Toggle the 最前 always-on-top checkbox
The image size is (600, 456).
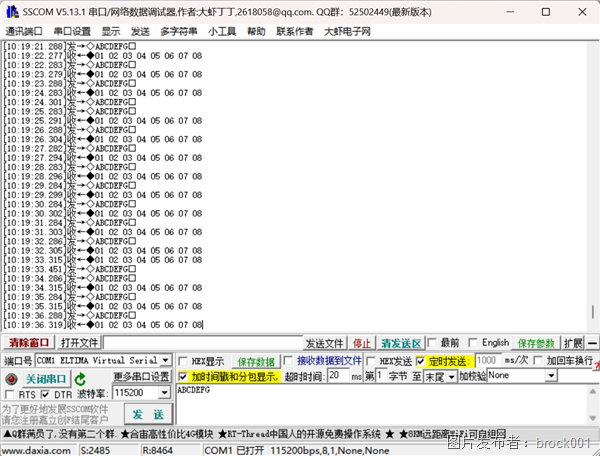432,343
